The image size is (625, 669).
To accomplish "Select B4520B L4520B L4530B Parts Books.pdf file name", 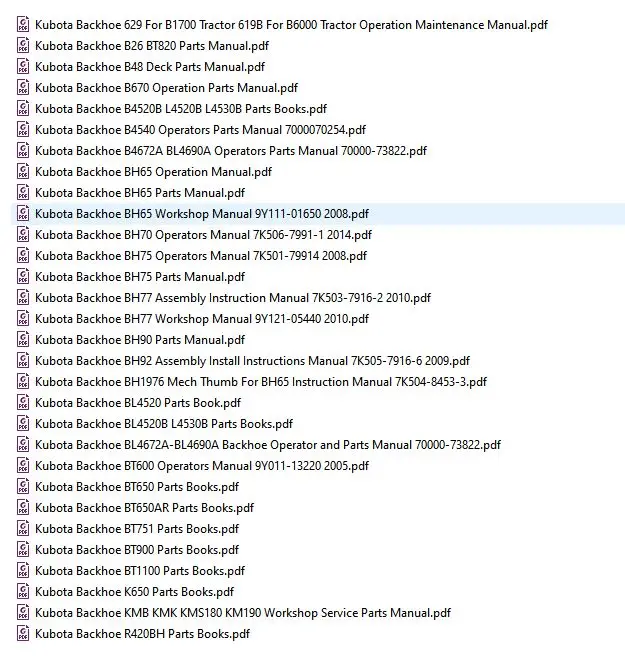I will pos(181,109).
